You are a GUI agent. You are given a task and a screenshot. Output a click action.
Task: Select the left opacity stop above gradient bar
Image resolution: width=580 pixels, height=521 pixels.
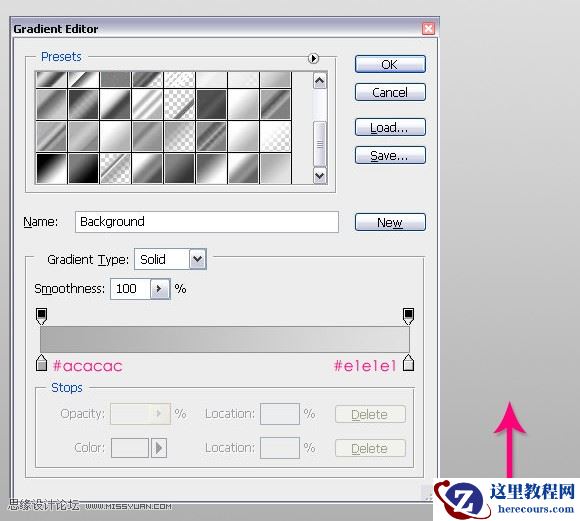point(41,316)
